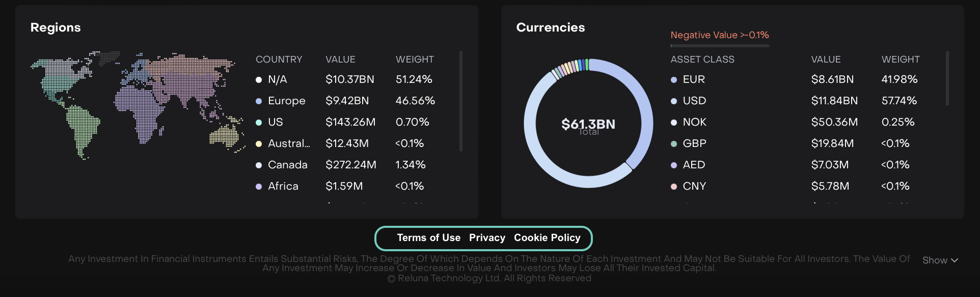Viewport: 980px width, 297px height.
Task: Select the EUR currency color dot
Action: [674, 80]
